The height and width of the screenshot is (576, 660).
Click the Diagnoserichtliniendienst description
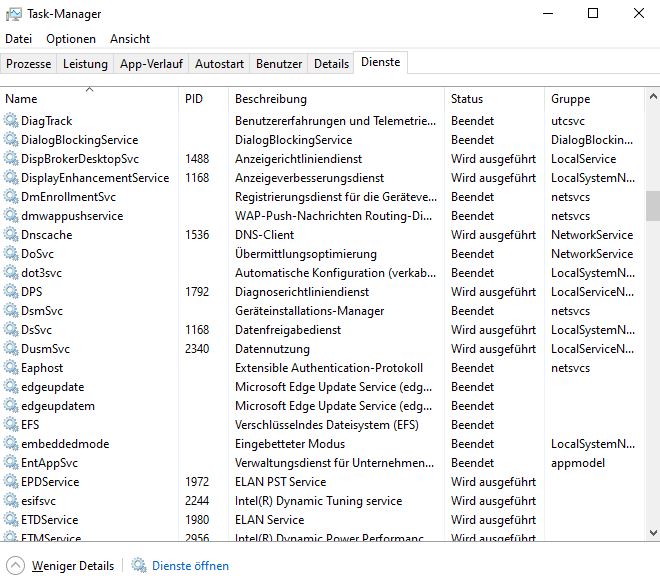tap(302, 291)
